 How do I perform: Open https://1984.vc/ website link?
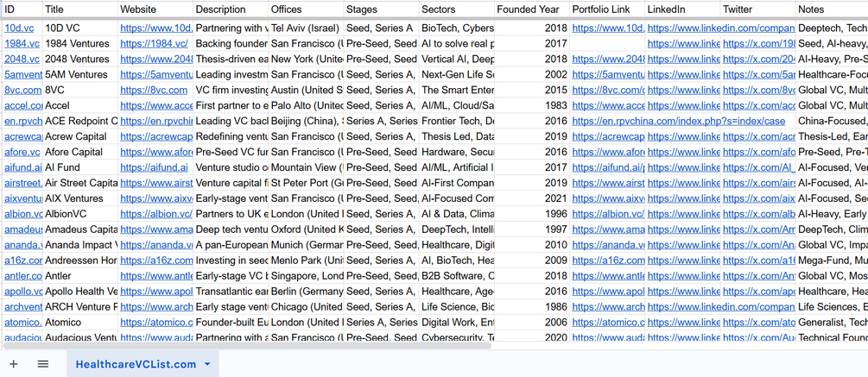(154, 44)
